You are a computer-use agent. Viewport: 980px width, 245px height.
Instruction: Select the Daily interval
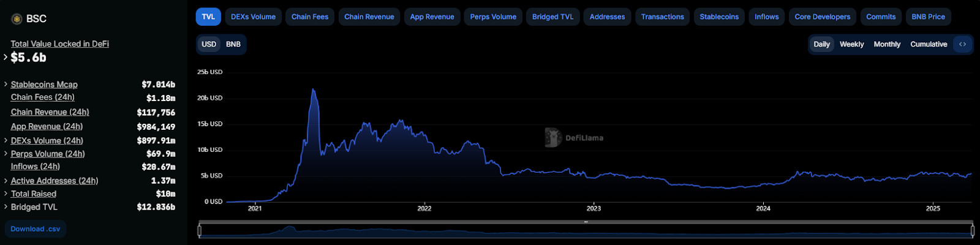821,44
